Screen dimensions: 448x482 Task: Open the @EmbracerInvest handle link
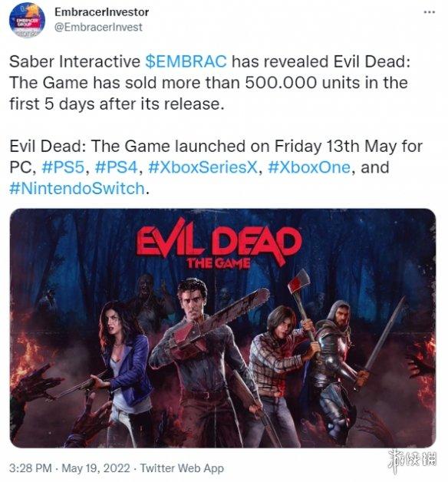click(98, 27)
